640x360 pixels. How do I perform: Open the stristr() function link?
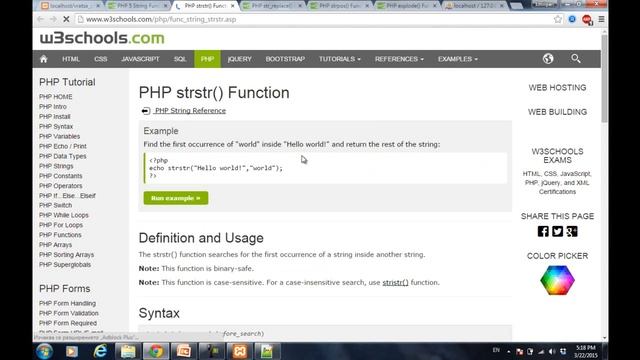click(395, 282)
